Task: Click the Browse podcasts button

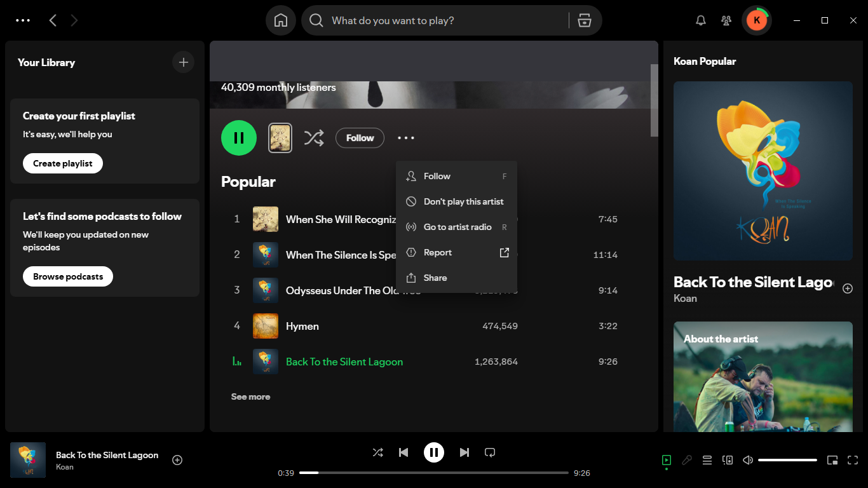Action: pos(68,276)
